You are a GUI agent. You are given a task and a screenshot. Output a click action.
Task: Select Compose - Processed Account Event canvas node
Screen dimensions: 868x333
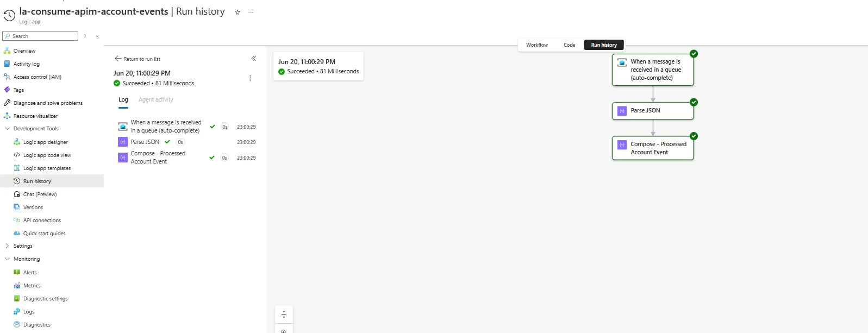(653, 148)
